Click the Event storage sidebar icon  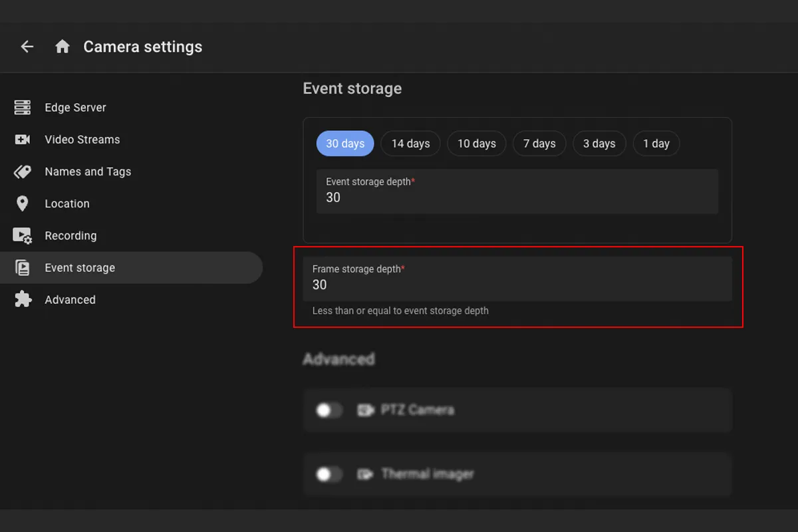coord(23,267)
